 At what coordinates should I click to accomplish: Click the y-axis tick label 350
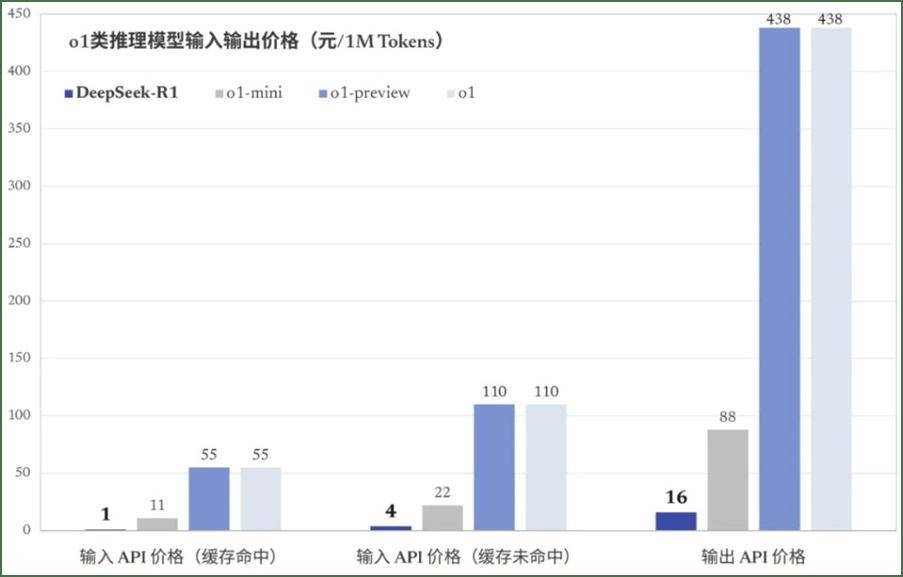(x=19, y=128)
